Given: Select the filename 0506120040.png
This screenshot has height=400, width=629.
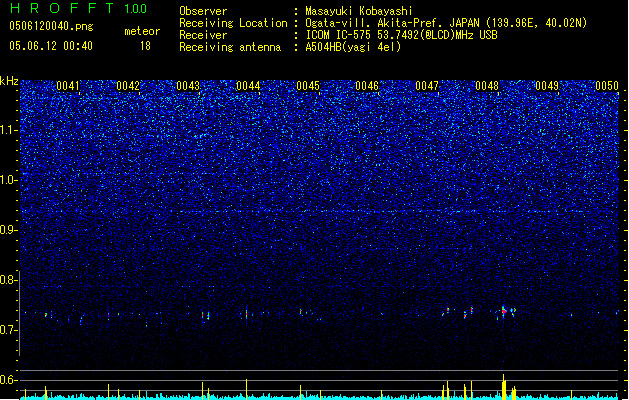Looking at the screenshot, I should (x=51, y=26).
